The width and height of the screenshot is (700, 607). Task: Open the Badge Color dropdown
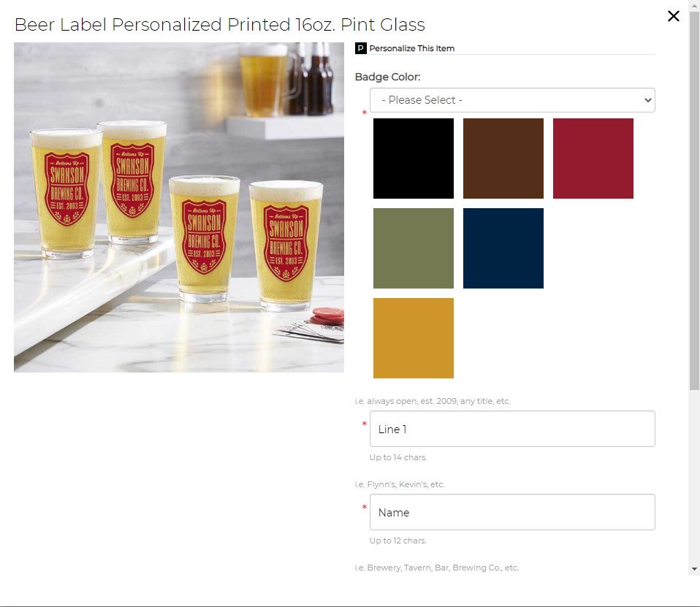point(512,100)
